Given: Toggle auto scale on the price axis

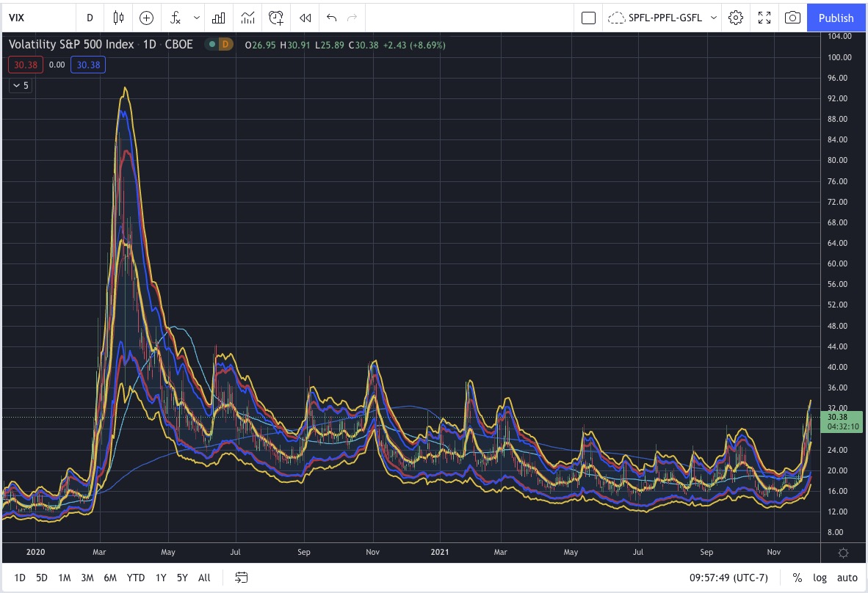Looking at the screenshot, I should tap(847, 578).
